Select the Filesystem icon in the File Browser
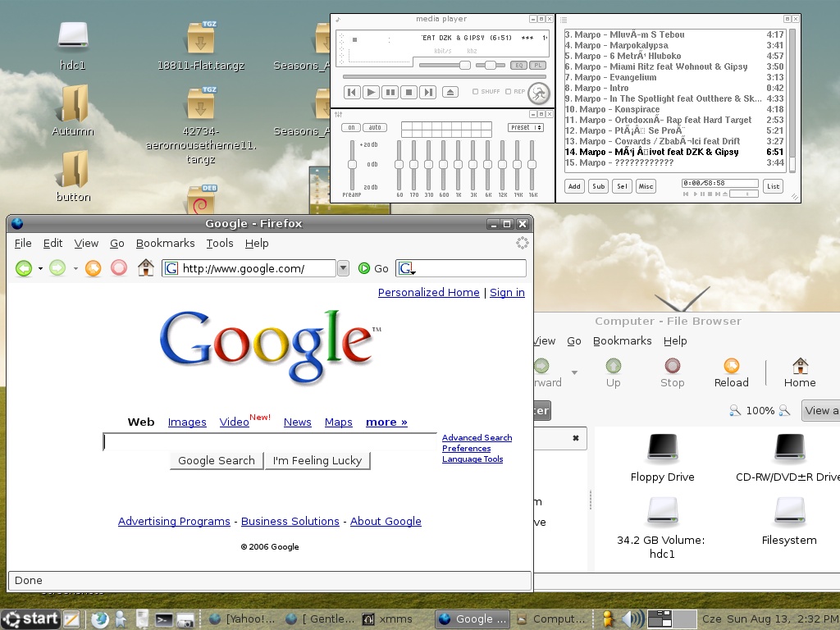This screenshot has height=630, width=840. [790, 511]
